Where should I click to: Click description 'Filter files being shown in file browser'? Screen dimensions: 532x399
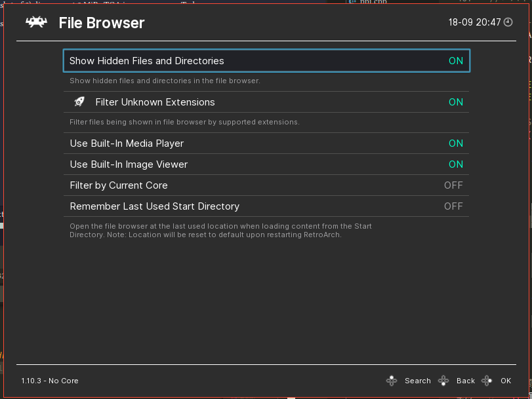(184, 122)
